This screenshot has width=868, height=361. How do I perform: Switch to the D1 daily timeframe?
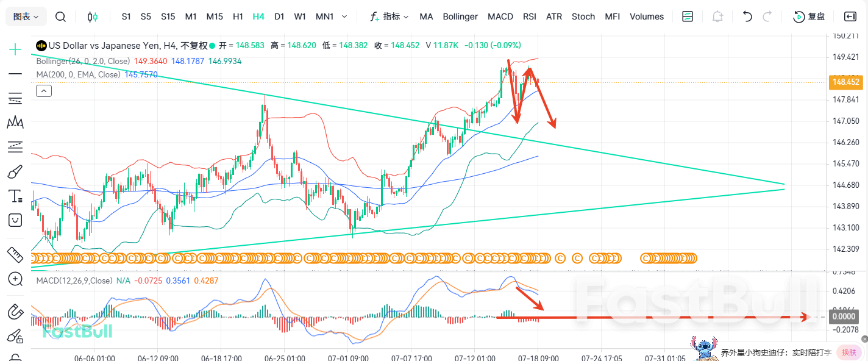(279, 16)
